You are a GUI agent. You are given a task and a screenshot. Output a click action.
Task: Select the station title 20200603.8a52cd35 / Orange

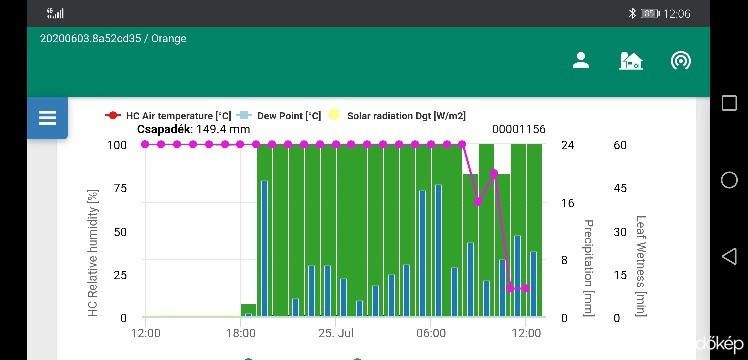[x=113, y=39]
